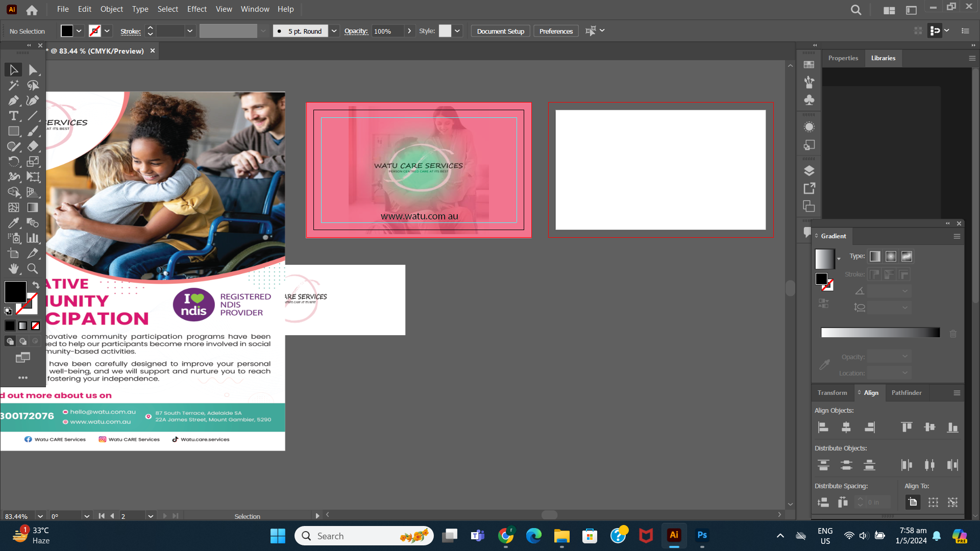The width and height of the screenshot is (980, 551).
Task: Click the Preferences button
Action: tap(555, 31)
